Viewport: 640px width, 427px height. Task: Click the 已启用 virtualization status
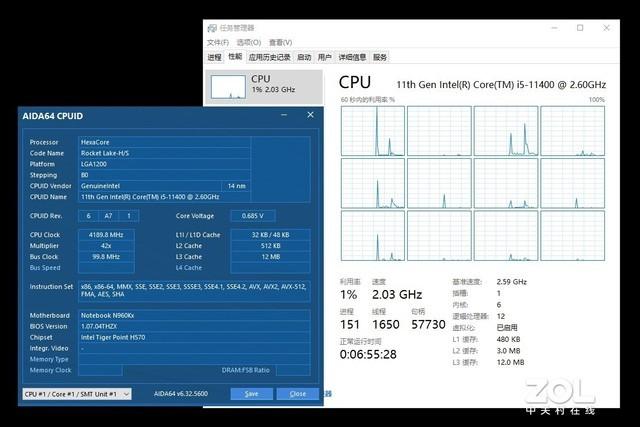tap(507, 328)
